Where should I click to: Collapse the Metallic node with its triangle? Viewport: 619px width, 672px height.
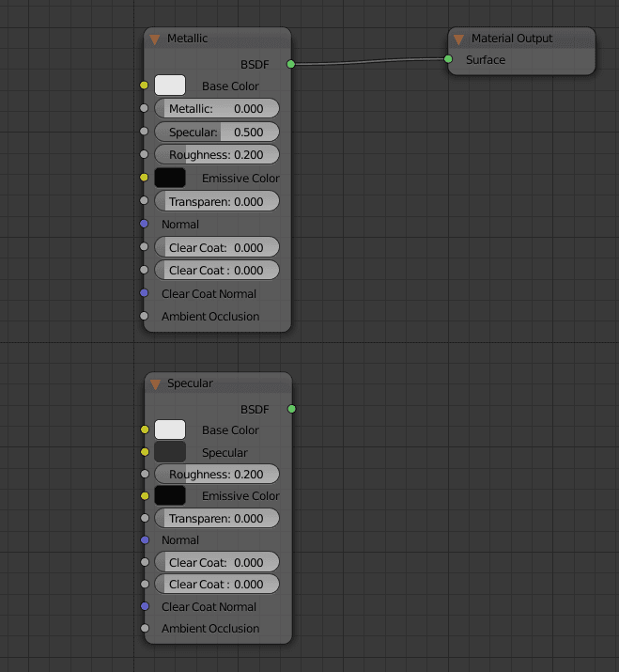(155, 39)
